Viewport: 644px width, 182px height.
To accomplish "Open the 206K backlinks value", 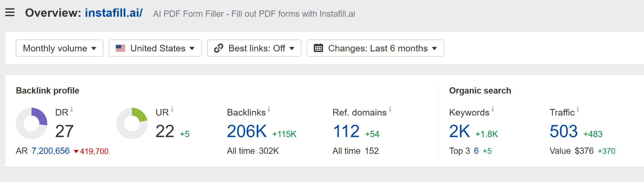I will click(247, 131).
